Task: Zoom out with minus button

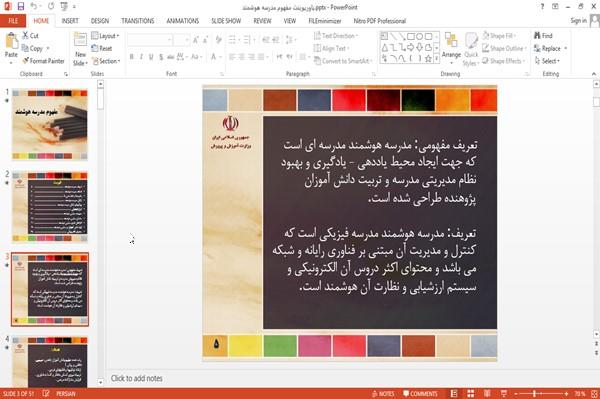Action: click(x=515, y=393)
